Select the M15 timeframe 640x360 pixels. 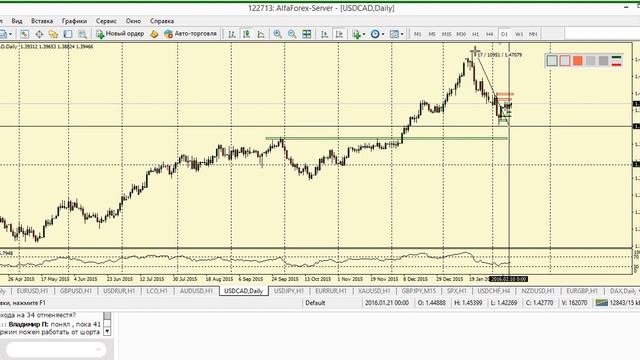coord(447,34)
